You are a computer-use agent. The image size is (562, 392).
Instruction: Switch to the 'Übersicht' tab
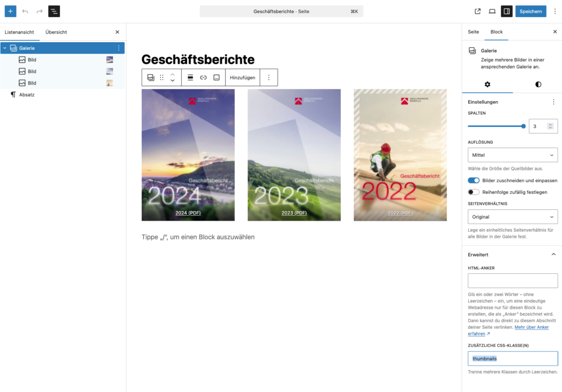point(56,32)
